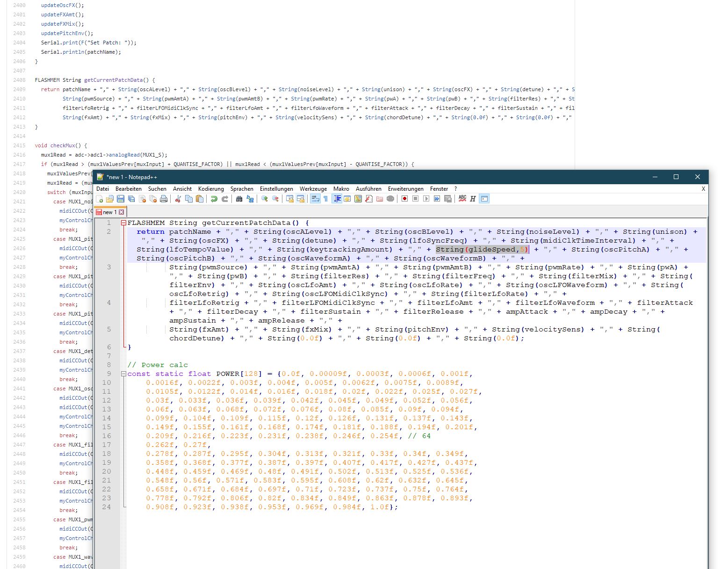Toggle indent guide toolbar button
Screen dimensions: 728x569
[x=337, y=199]
